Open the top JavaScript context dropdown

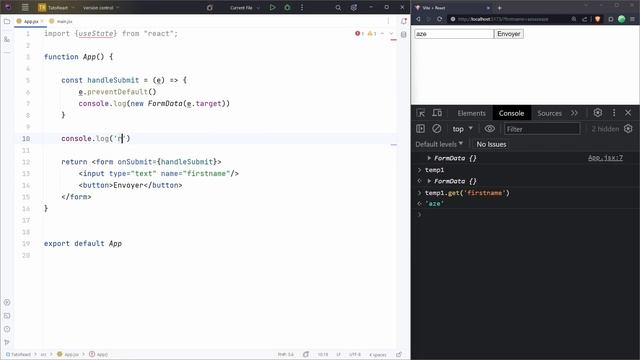462,129
